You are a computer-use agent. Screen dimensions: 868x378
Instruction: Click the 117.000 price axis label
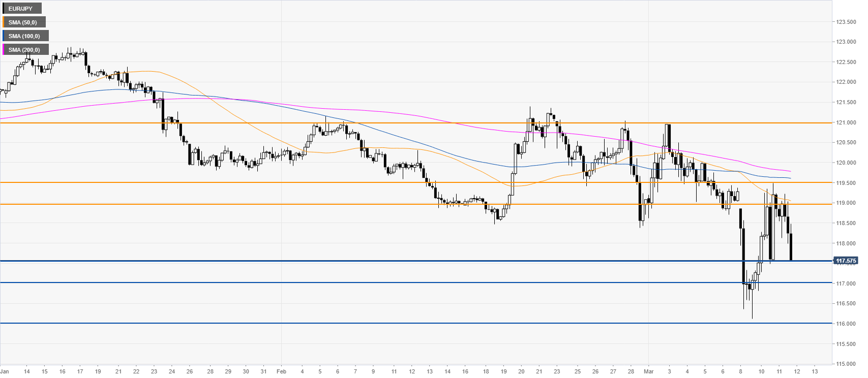pyautogui.click(x=846, y=283)
